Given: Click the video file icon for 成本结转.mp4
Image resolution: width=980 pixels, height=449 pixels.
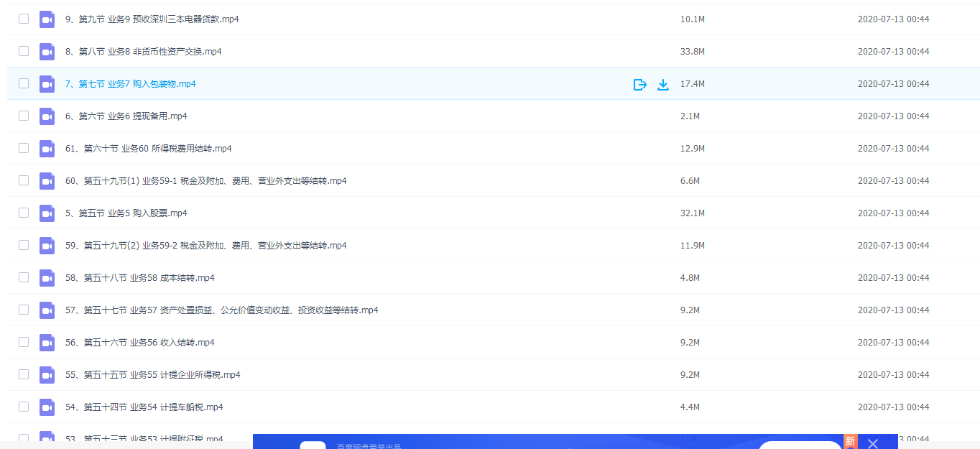Looking at the screenshot, I should tap(47, 278).
